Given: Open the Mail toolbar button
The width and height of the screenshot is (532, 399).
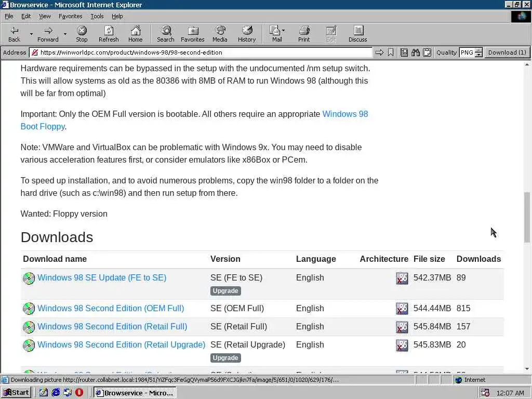Looking at the screenshot, I should 277,34.
